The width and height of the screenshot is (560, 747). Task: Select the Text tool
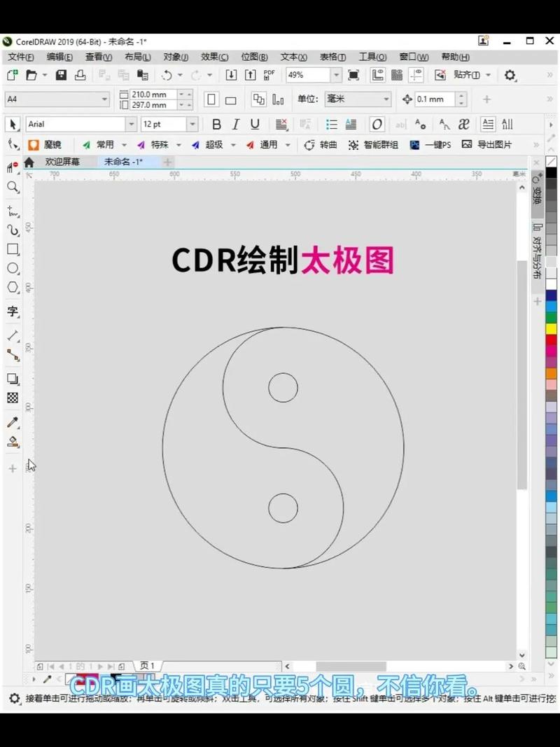click(x=12, y=312)
